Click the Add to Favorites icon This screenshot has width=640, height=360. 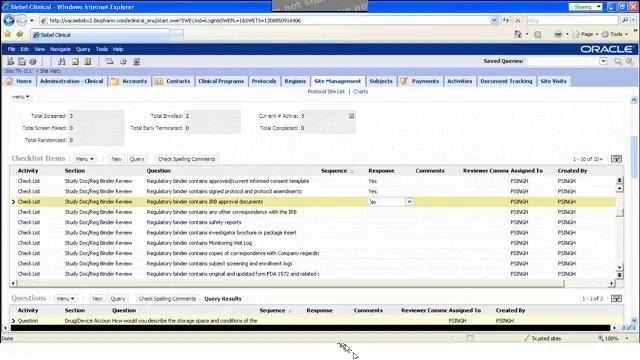(x=19, y=34)
